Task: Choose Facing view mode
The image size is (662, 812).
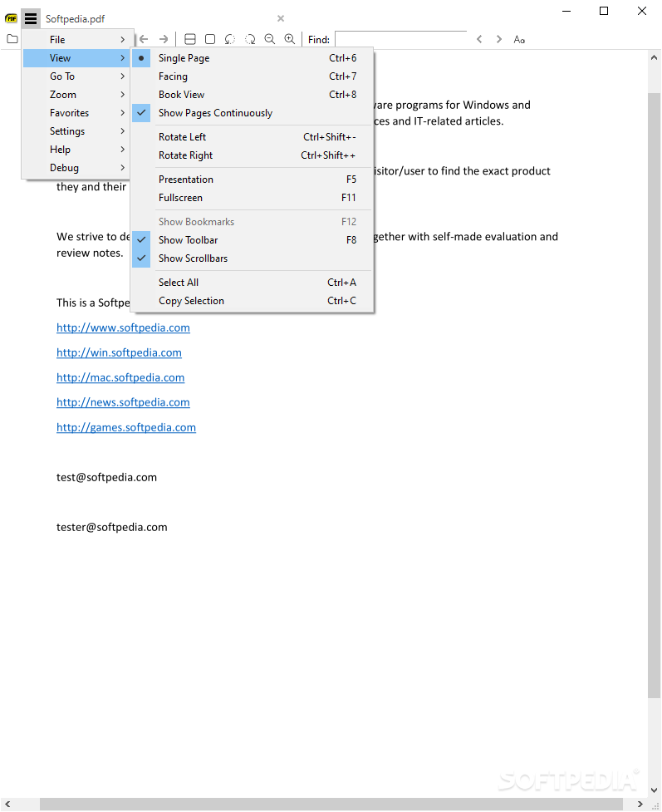Action: click(x=252, y=76)
